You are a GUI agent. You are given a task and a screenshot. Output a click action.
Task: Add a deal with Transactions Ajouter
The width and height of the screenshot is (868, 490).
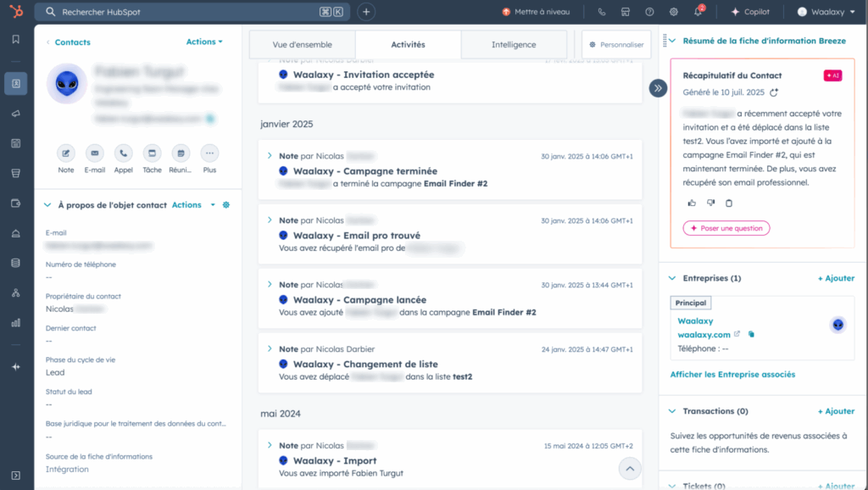[836, 411]
